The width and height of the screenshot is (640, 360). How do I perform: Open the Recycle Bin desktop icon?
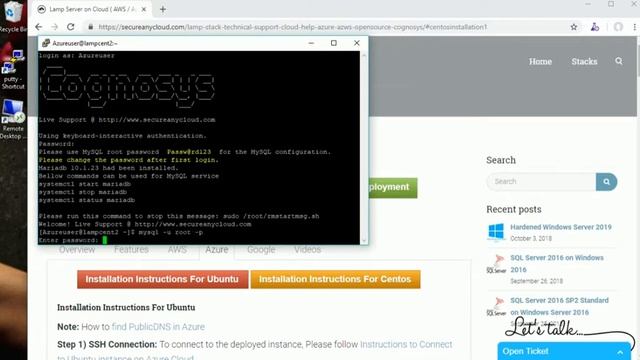pos(13,16)
